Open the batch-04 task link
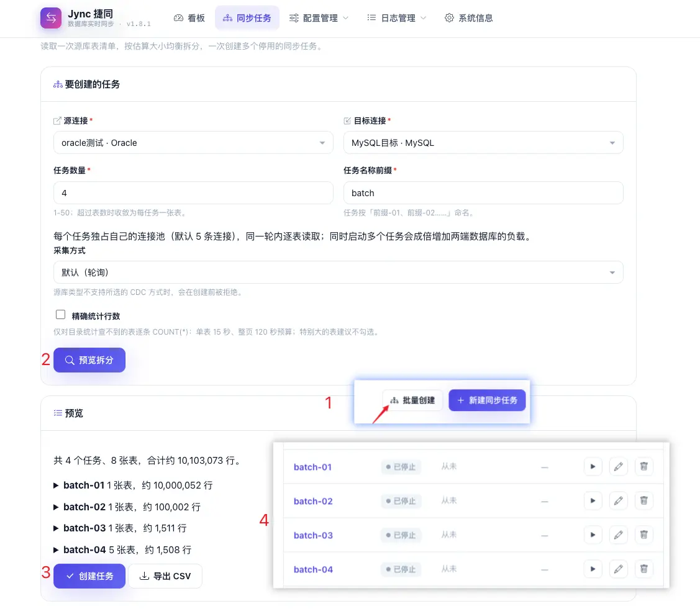This screenshot has height=609, width=700. (x=313, y=569)
